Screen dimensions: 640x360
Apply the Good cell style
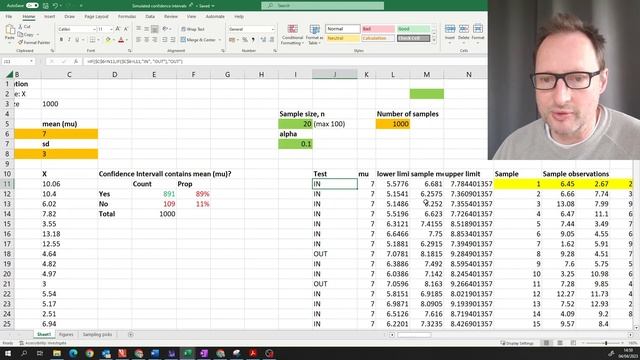pyautogui.click(x=413, y=29)
